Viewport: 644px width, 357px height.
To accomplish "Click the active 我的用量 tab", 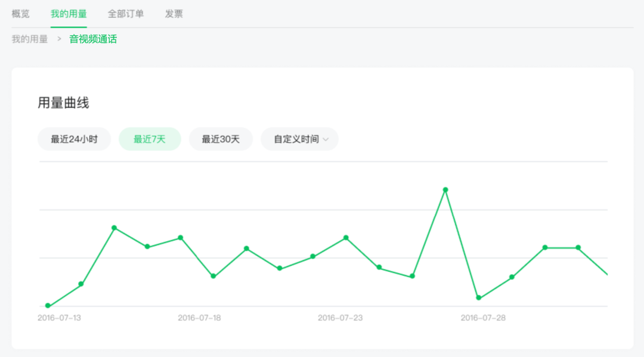I will (x=68, y=14).
